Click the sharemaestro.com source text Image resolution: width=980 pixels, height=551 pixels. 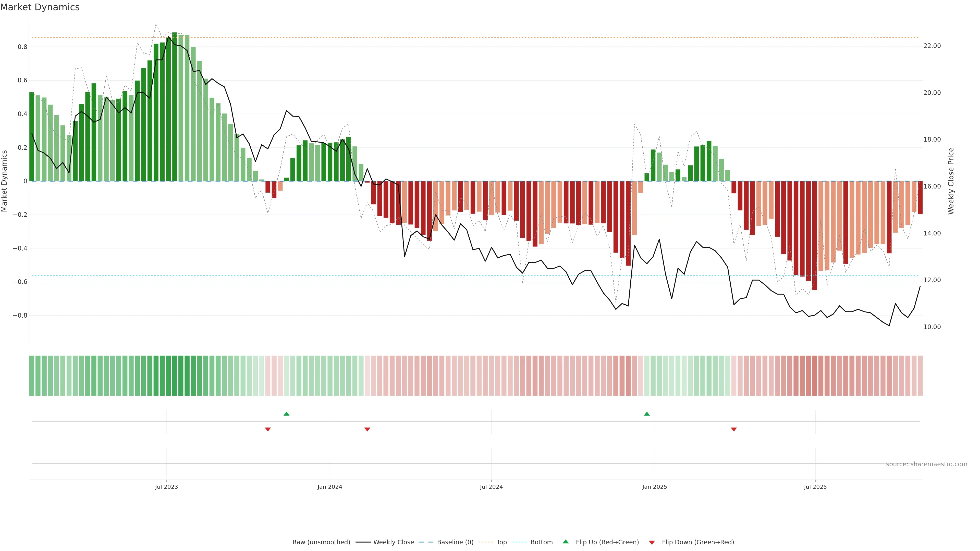pos(926,464)
